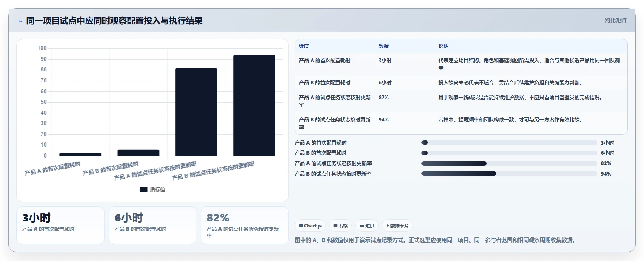
Task: Select the Chart.js chip
Action: pos(310,226)
